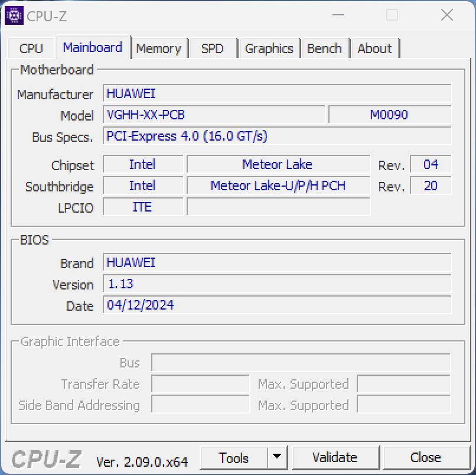Click the BIOS Version 1.13 field
476x475 pixels.
[277, 284]
